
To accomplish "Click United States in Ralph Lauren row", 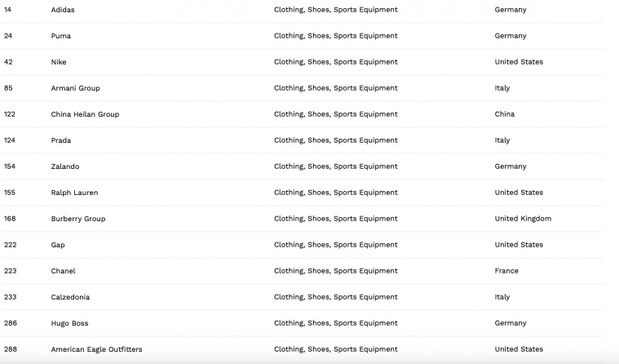I will tap(519, 193).
